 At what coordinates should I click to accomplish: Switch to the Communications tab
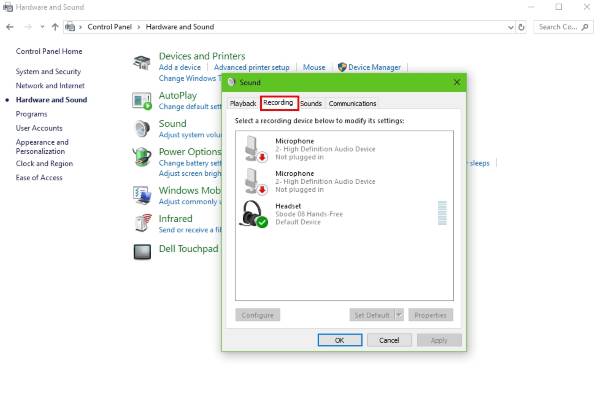[x=352, y=103]
